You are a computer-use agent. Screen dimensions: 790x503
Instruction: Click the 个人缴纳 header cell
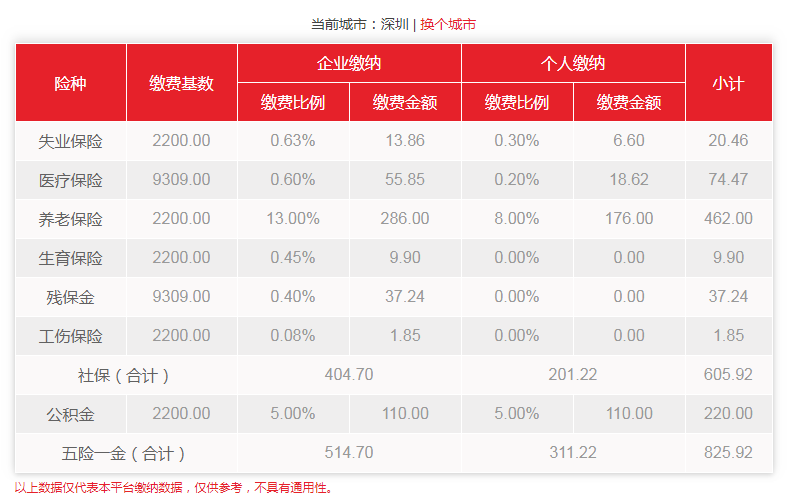[x=573, y=64]
